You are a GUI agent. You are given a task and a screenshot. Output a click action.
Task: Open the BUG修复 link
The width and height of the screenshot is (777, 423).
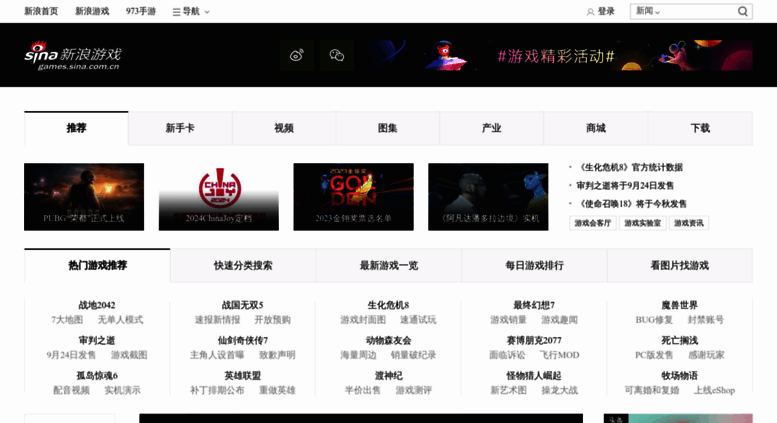click(x=654, y=320)
